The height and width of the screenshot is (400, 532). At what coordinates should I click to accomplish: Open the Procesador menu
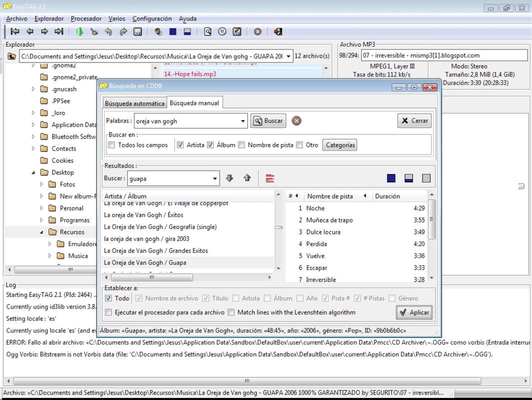86,18
